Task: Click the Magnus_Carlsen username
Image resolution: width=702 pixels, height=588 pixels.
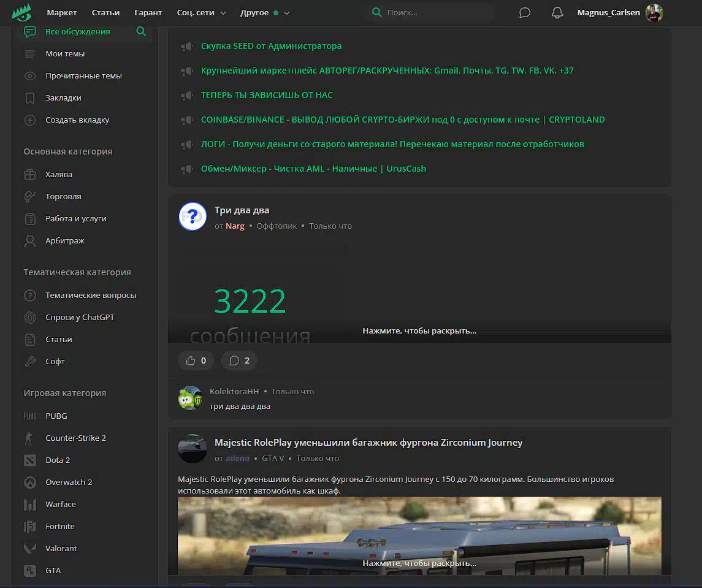Action: point(608,12)
